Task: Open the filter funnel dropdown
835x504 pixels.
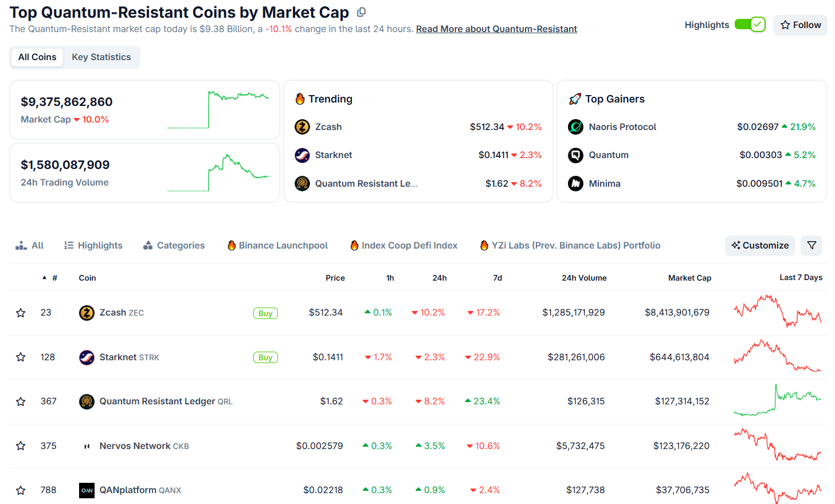Action: point(812,245)
